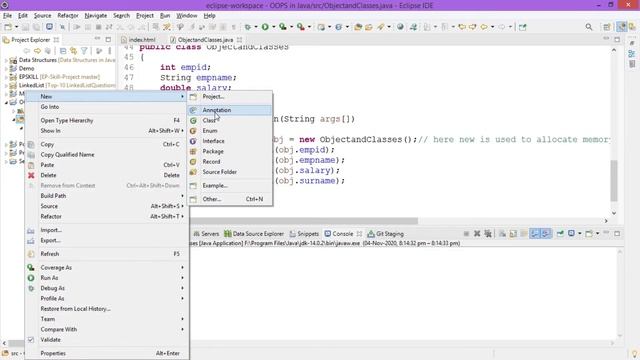Open the Display Selected Console dropdown

click(580, 233)
